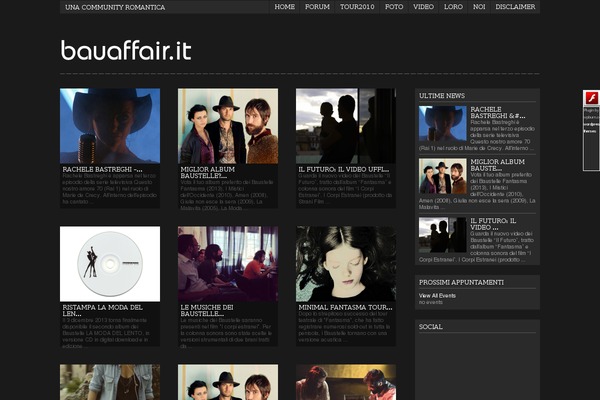Click the UNA COMMUNITY ROMANTICA tagline

pyautogui.click(x=115, y=7)
